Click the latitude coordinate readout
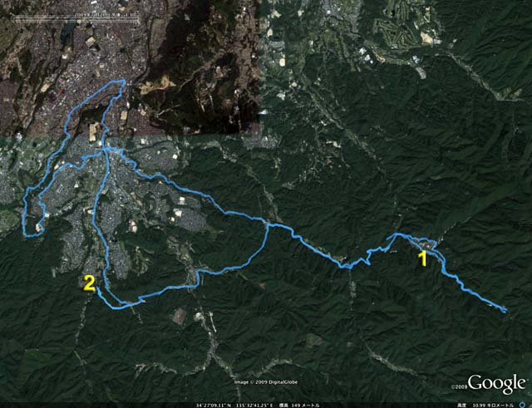This screenshot has height=408, width=532. tap(214, 406)
